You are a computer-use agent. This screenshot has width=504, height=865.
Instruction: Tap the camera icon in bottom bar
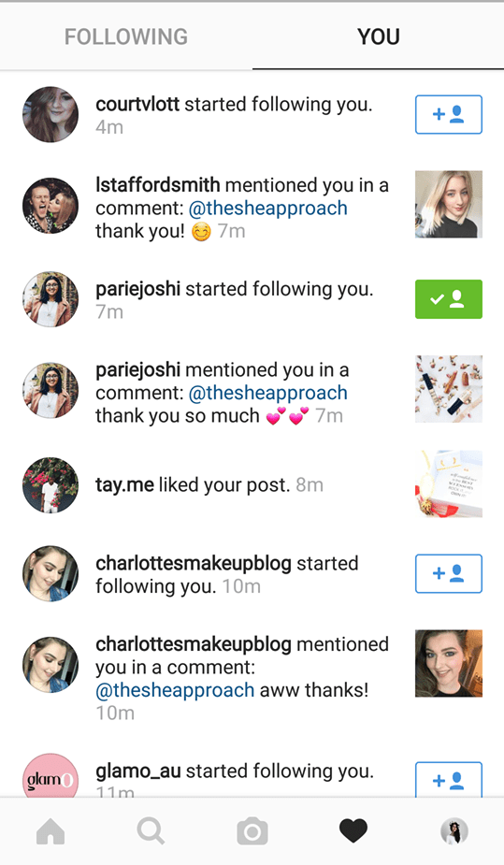tap(252, 831)
